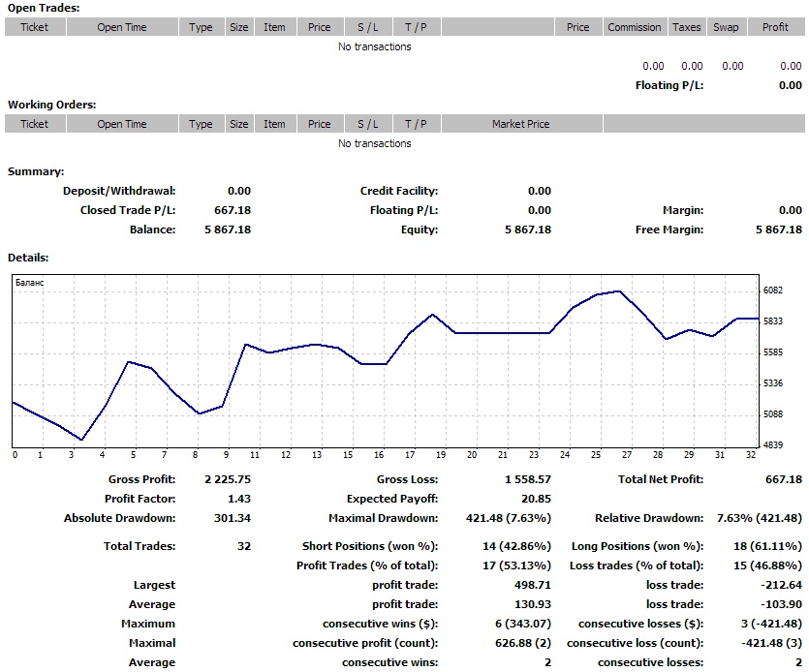Click the Balance value in Summary
This screenshot has height=672, width=809.
[228, 229]
